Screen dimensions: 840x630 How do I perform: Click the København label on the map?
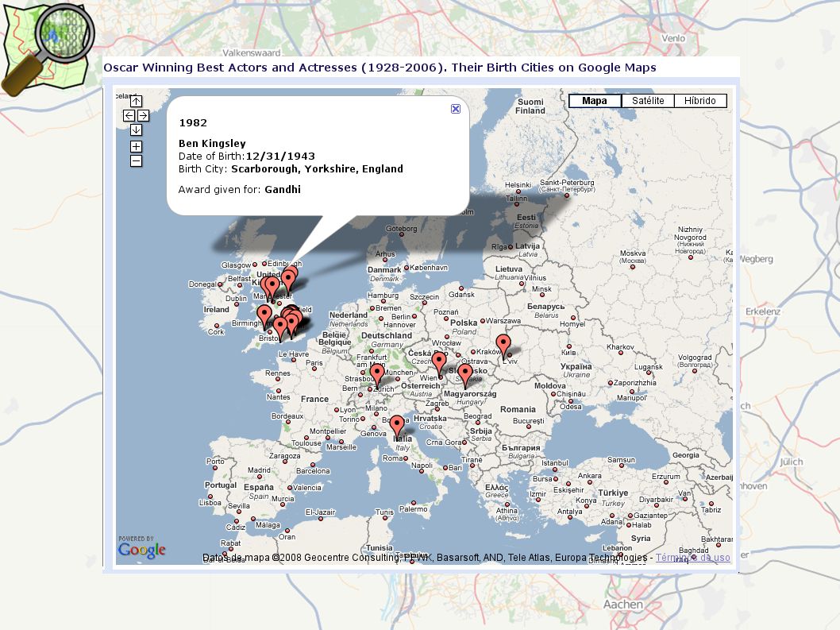(429, 268)
